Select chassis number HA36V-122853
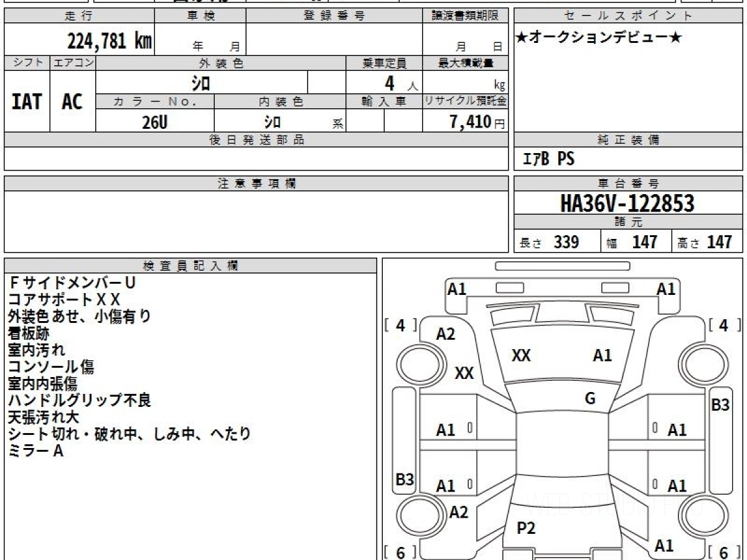 coord(627,203)
